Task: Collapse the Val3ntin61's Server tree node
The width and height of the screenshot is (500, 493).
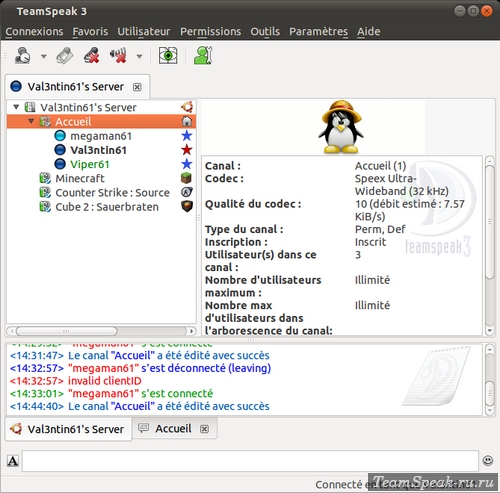Action: tap(16, 107)
